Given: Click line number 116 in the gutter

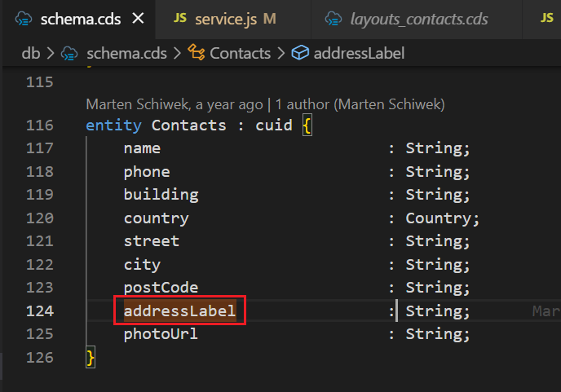Looking at the screenshot, I should (40, 126).
